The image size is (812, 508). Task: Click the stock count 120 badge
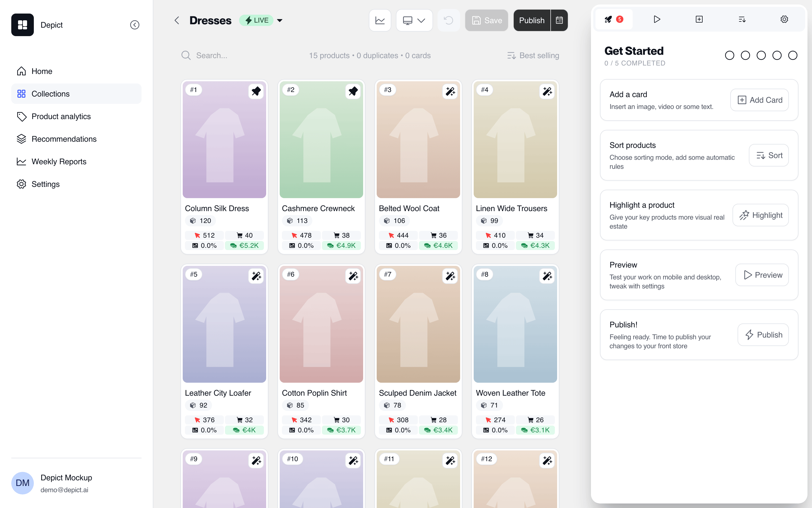[x=201, y=221]
